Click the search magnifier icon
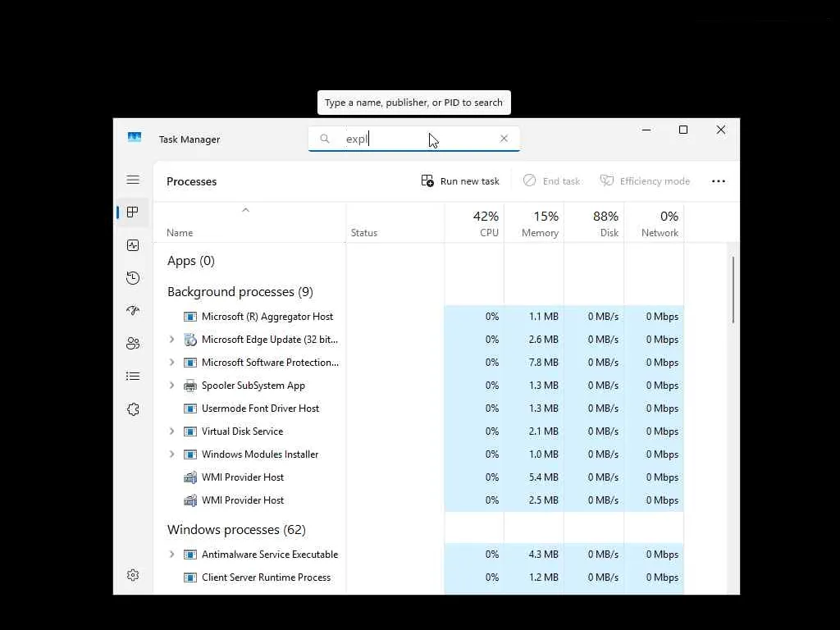 [x=325, y=139]
